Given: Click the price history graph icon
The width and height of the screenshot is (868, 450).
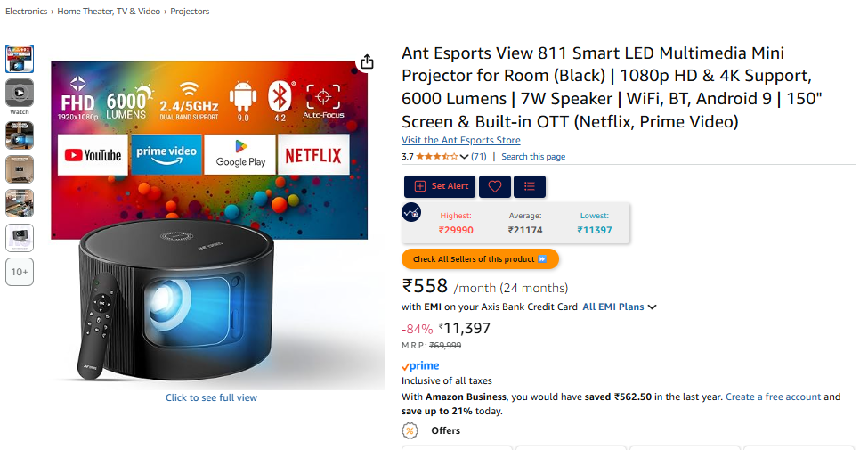Looking at the screenshot, I should pos(411,213).
